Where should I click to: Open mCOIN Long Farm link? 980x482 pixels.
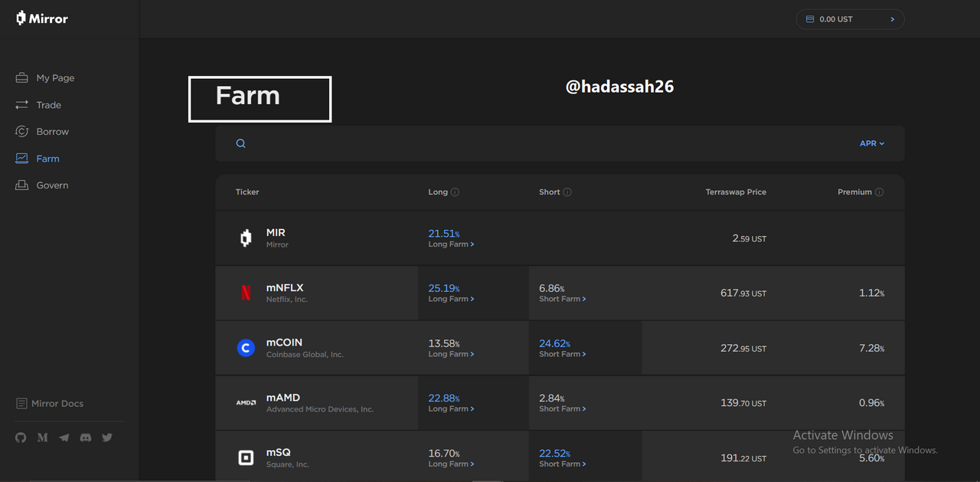point(451,354)
